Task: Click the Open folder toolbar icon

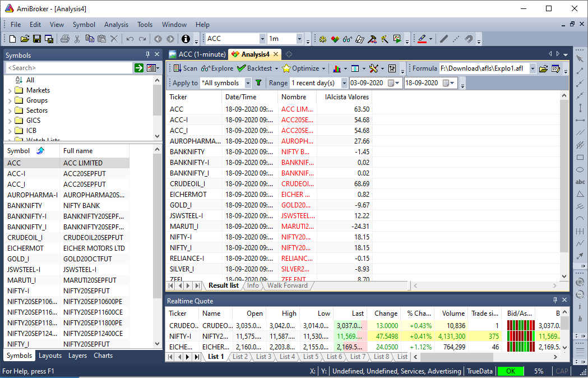Action: point(25,39)
